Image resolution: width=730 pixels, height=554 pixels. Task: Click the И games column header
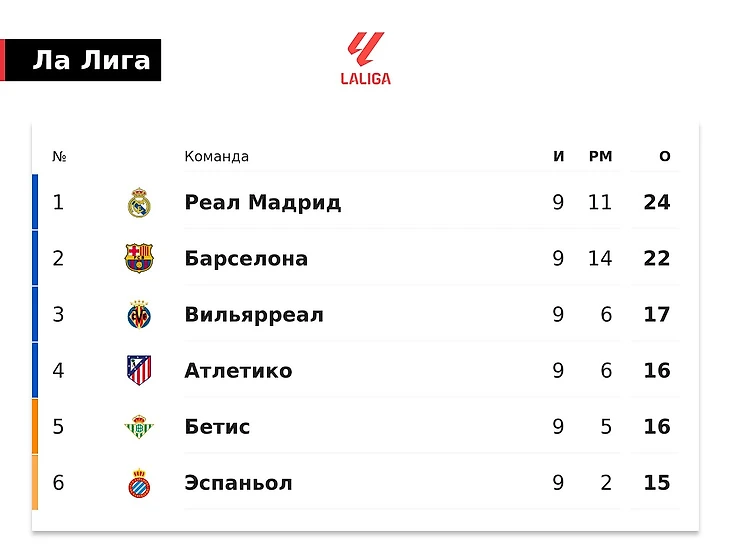pos(558,157)
